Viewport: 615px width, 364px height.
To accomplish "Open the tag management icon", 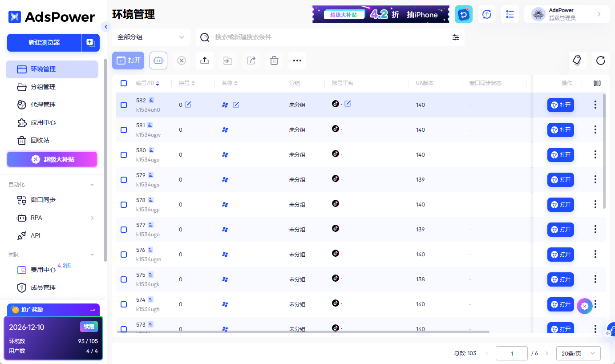I will pos(577,61).
